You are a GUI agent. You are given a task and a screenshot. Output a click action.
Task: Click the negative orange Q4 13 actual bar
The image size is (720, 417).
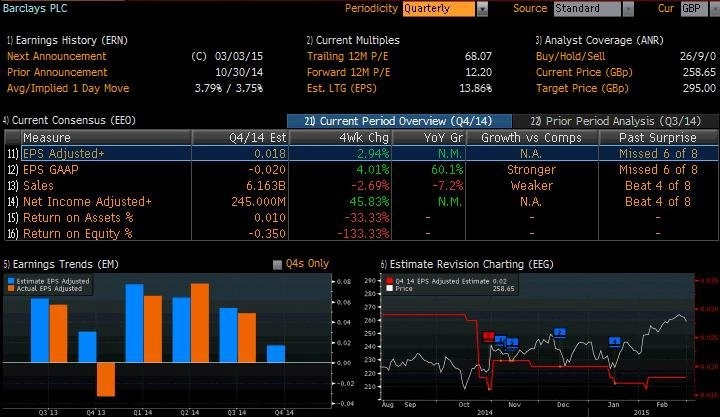click(106, 379)
